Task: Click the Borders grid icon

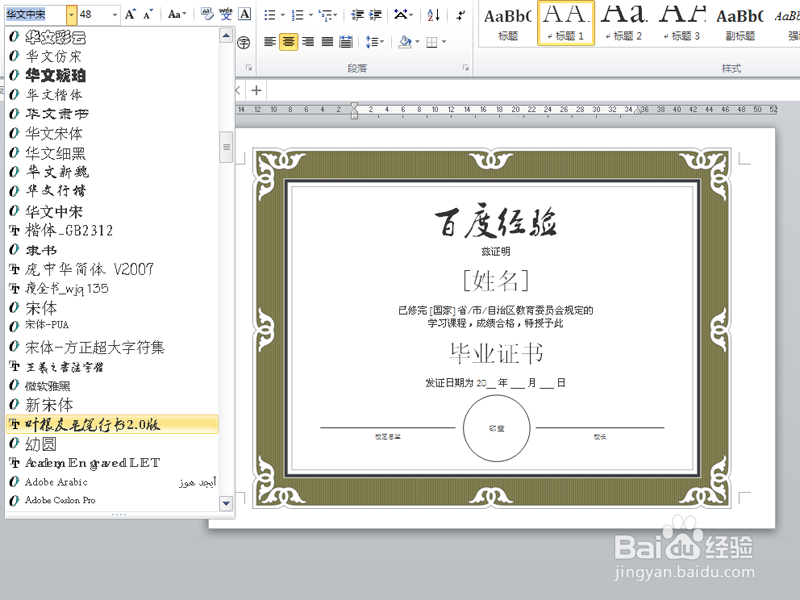Action: (432, 42)
